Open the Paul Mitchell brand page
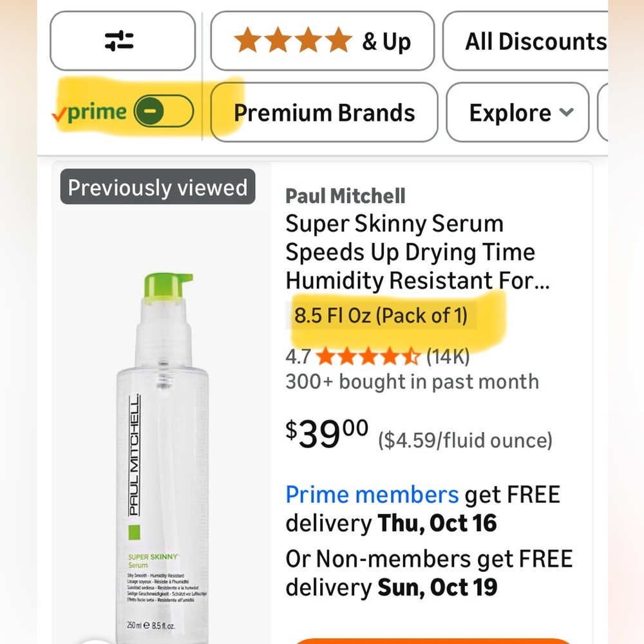Image resolution: width=644 pixels, height=644 pixels. 345,195
